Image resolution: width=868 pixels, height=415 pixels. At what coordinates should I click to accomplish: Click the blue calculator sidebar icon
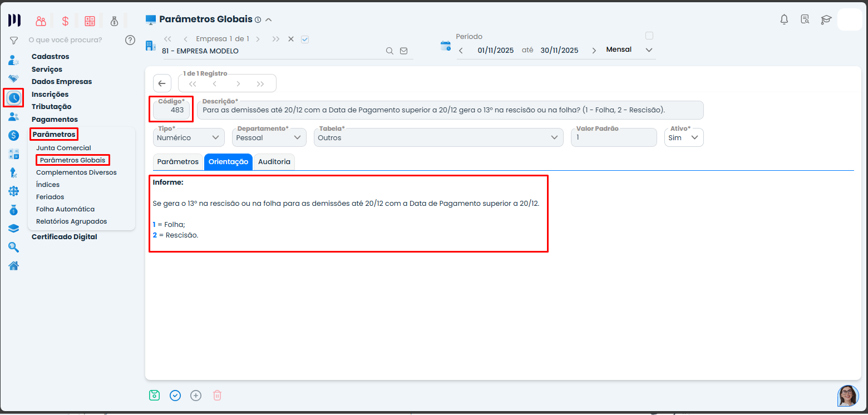(x=14, y=154)
